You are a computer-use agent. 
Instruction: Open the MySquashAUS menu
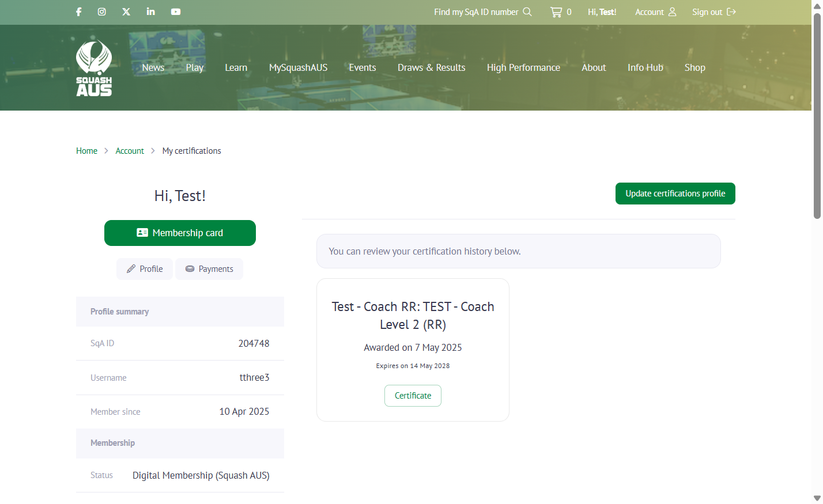click(x=299, y=67)
